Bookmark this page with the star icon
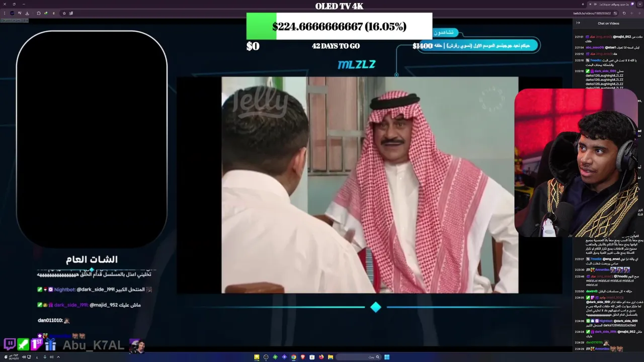 click(x=64, y=13)
